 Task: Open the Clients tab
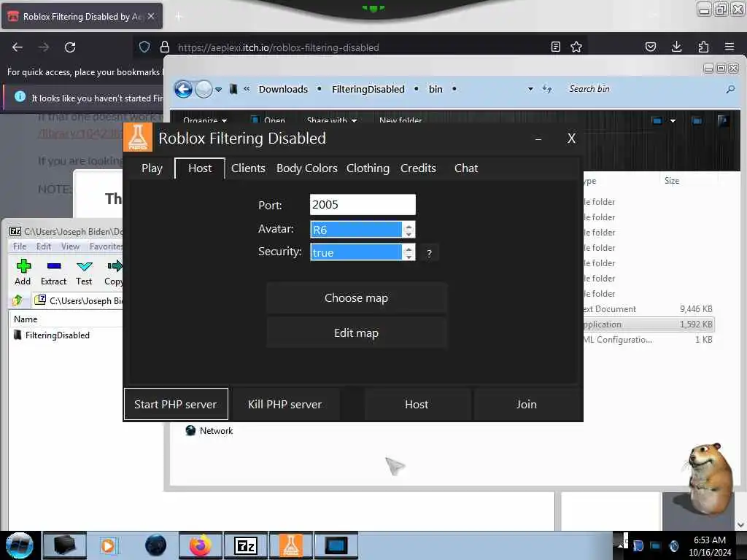248,168
